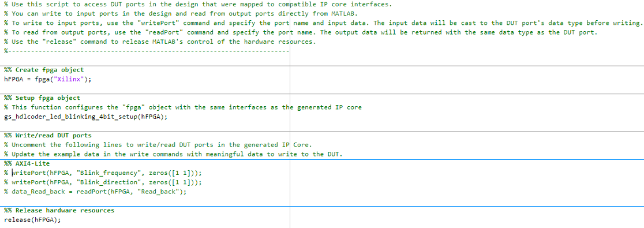The height and width of the screenshot is (228, 644).
Task: Click the comment starting "Use this script to access DUT ports"
Action: [x=198, y=5]
